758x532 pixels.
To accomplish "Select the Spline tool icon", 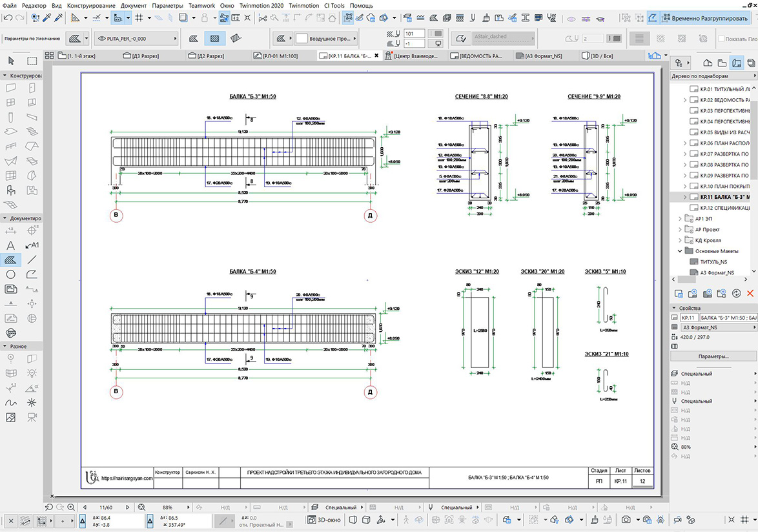I will tap(10, 402).
